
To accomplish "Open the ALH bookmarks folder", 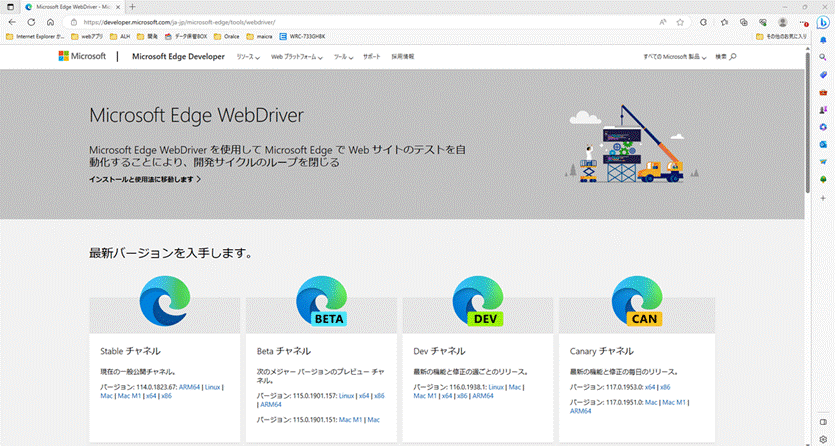I will tap(120, 37).
